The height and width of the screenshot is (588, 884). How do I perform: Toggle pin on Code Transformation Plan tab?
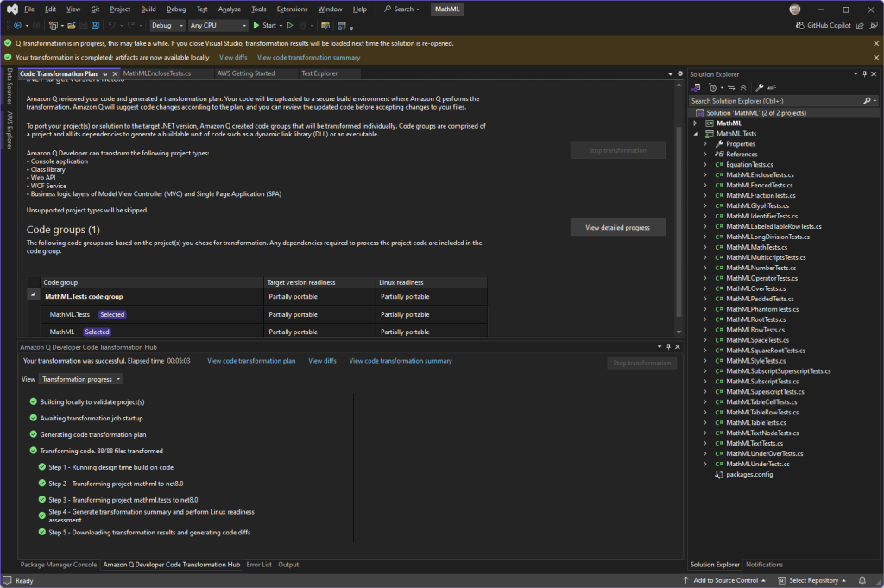(105, 74)
